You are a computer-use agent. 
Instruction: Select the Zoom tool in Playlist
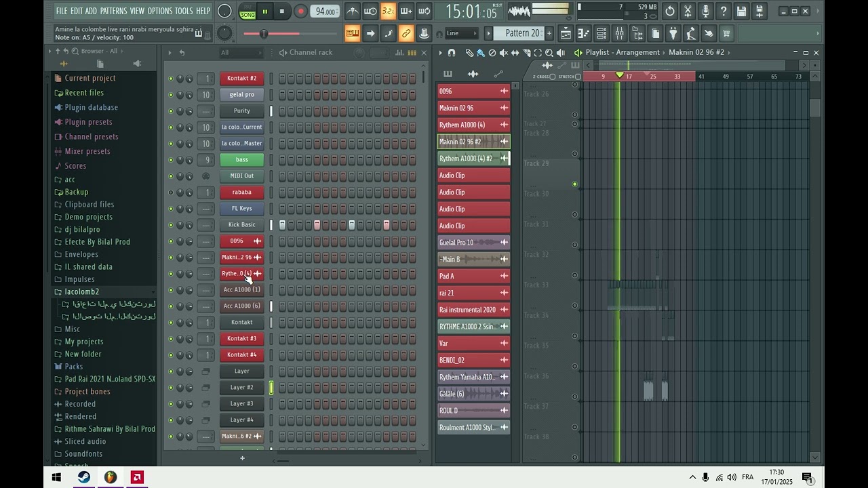coord(549,52)
